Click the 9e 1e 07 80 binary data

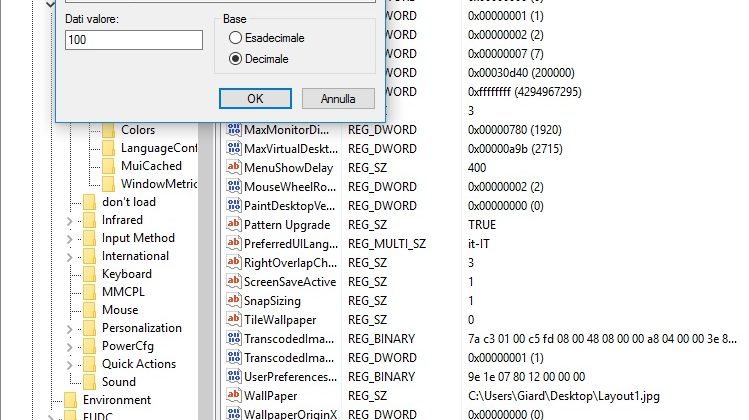point(526,377)
